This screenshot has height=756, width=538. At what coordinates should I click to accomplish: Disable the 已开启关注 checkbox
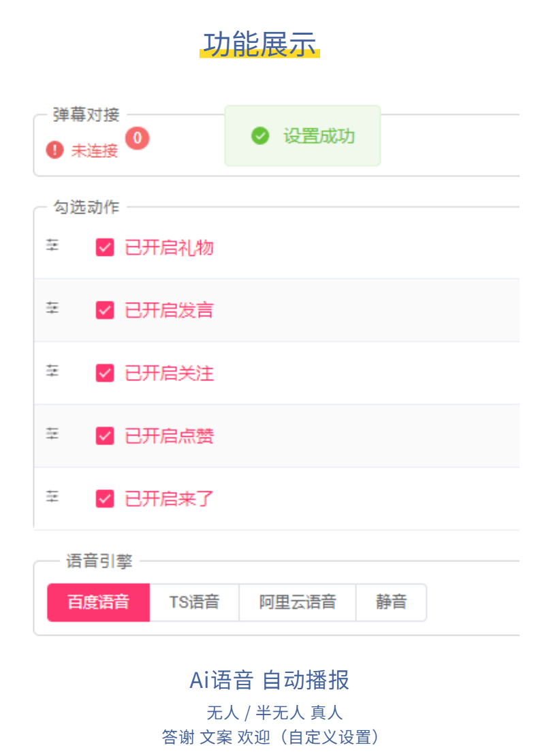105,373
